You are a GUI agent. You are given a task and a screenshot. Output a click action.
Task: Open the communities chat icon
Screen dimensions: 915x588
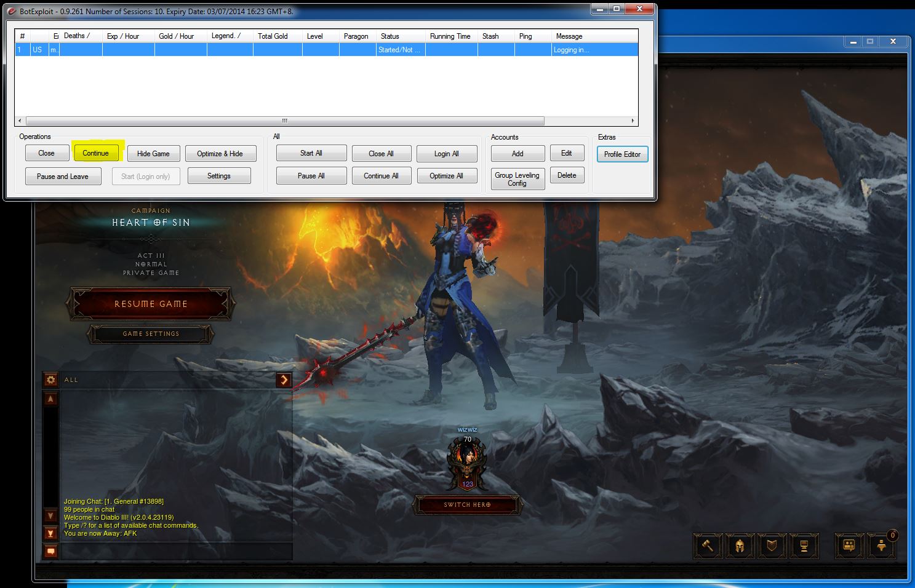pyautogui.click(x=849, y=546)
